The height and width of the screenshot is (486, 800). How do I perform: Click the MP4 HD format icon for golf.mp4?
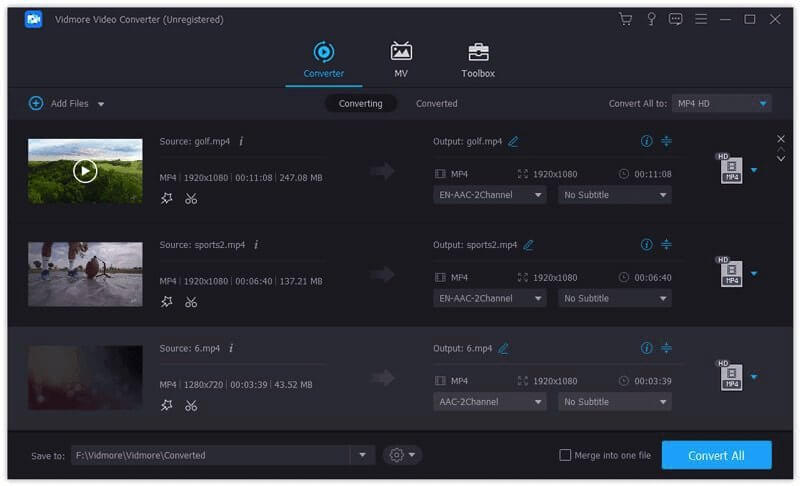pyautogui.click(x=729, y=170)
